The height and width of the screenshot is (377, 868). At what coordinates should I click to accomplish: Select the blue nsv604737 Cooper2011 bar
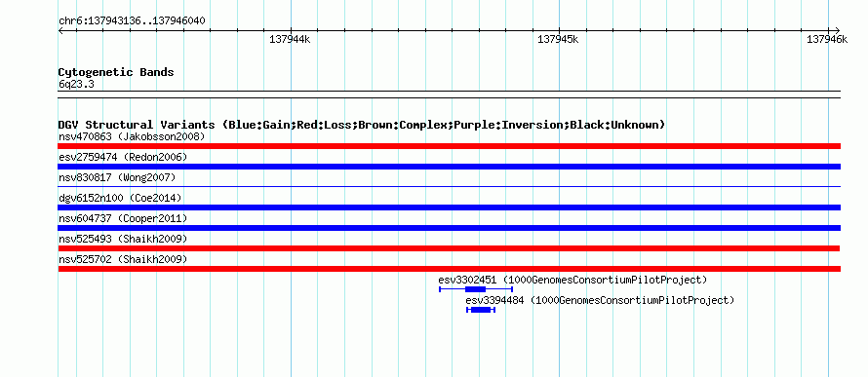click(449, 228)
